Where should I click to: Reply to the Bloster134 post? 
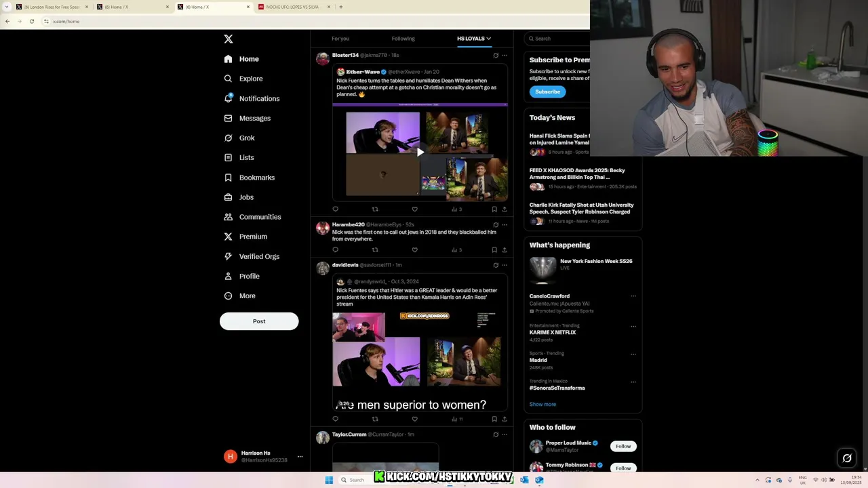pos(335,209)
